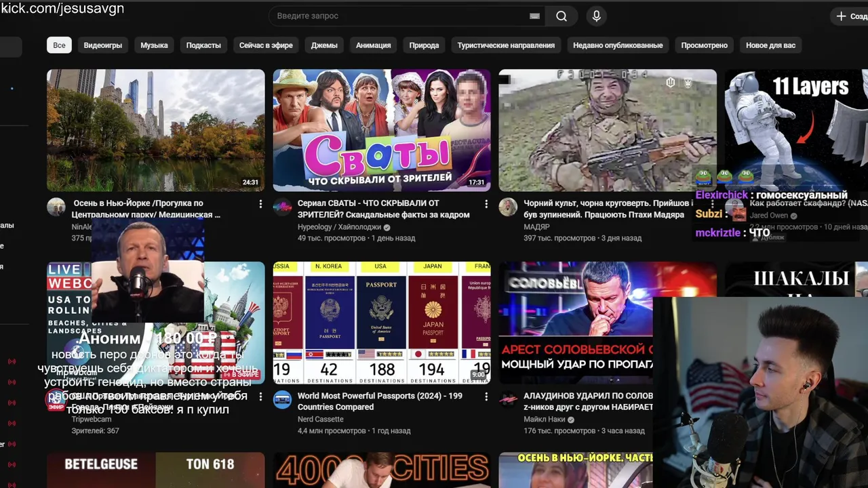The height and width of the screenshot is (488, 868).
Task: Open Tripwebcam channel name link
Action: (x=92, y=420)
